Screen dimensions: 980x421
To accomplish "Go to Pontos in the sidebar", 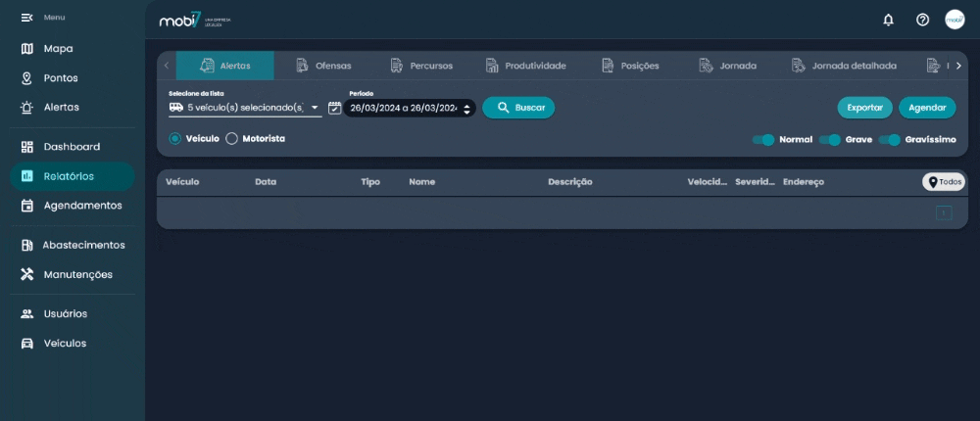I will [x=60, y=78].
